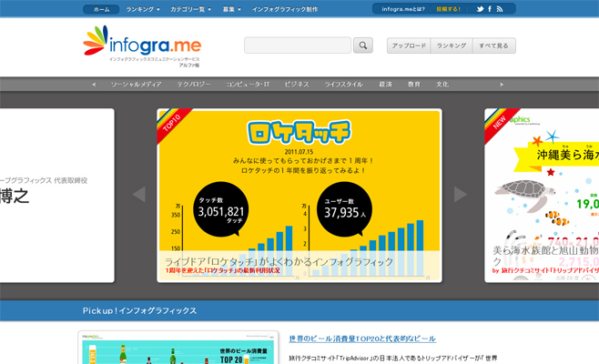Image resolution: width=599 pixels, height=364 pixels.
Task: Open the beer consumption thumbnail in Pickup
Action: coord(178,349)
